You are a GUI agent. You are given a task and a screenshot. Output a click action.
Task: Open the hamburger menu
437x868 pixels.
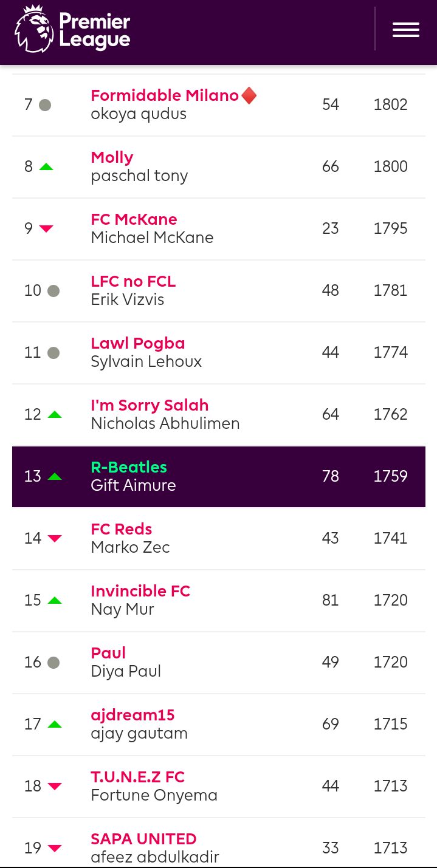click(405, 30)
